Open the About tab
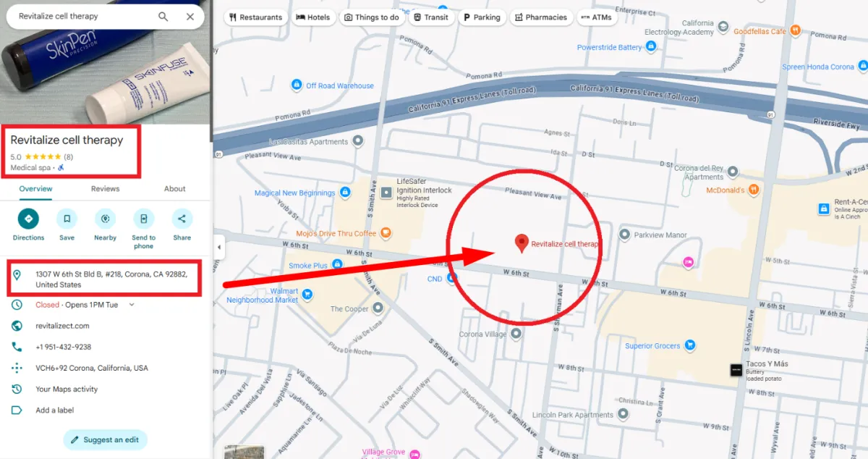 pyautogui.click(x=175, y=189)
